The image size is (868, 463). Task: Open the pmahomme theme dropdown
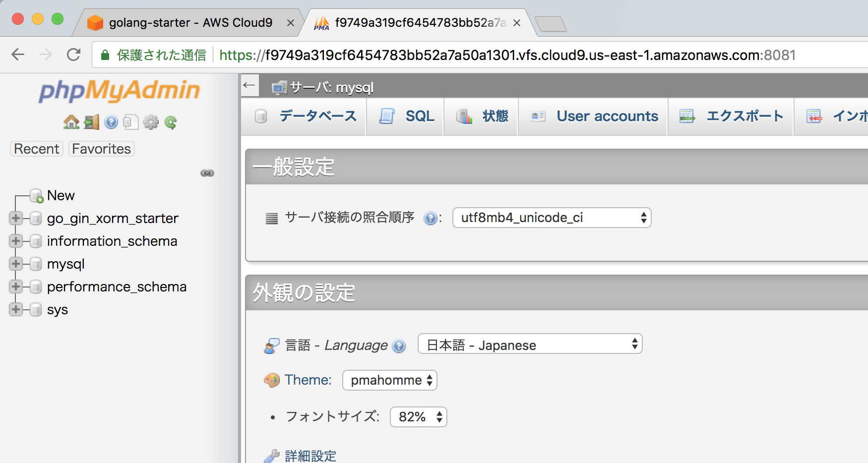390,380
